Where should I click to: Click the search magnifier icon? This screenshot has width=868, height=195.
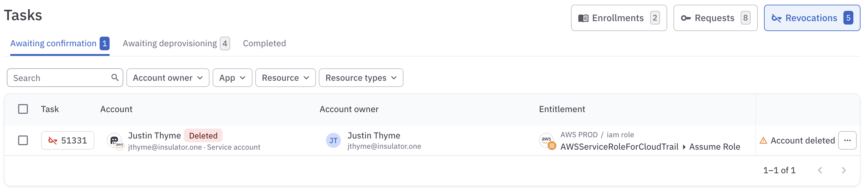click(115, 78)
